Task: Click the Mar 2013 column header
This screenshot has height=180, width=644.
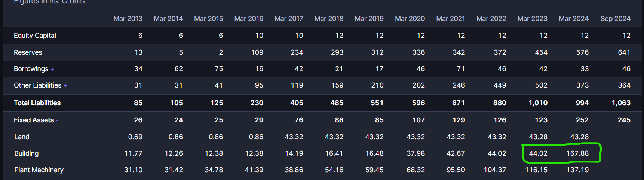Action: click(x=128, y=19)
